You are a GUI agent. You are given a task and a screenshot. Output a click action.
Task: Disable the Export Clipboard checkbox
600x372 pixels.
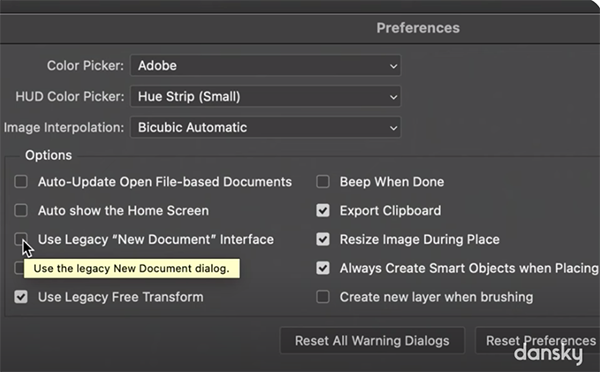[323, 210]
